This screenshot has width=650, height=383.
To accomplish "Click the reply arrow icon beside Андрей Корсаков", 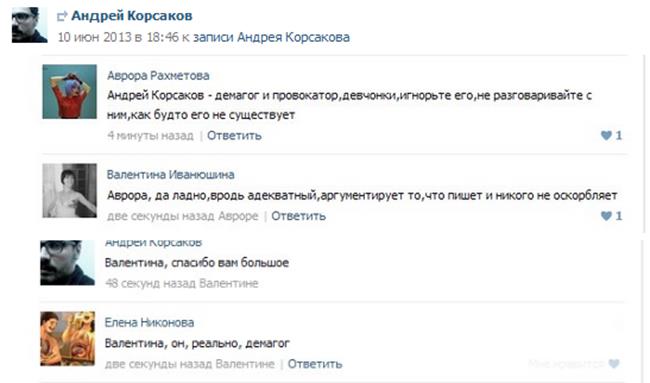I will click(x=62, y=16).
